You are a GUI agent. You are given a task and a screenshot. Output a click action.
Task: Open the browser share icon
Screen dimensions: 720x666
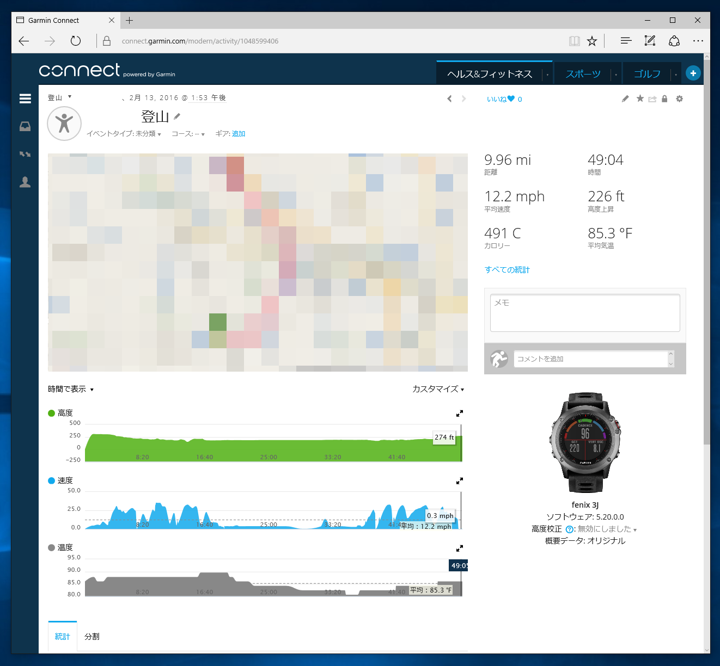click(674, 41)
